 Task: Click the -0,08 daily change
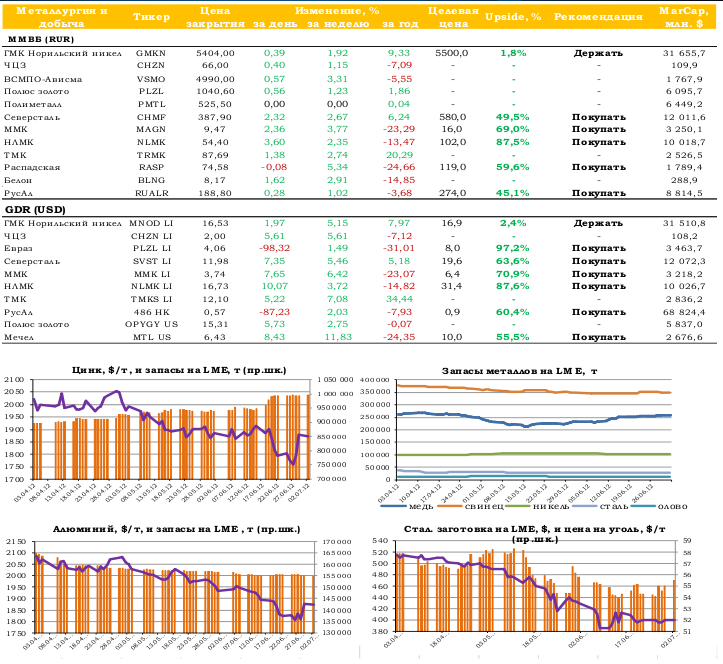[x=274, y=167]
